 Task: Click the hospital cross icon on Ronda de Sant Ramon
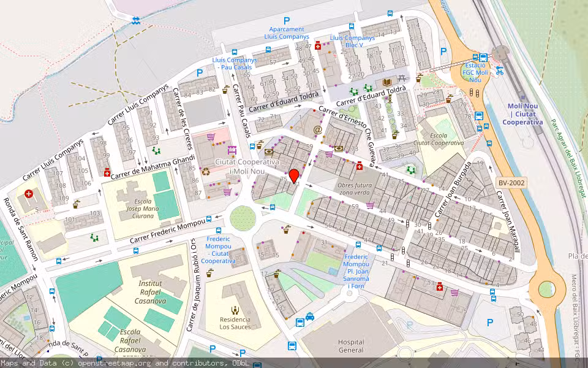(29, 194)
